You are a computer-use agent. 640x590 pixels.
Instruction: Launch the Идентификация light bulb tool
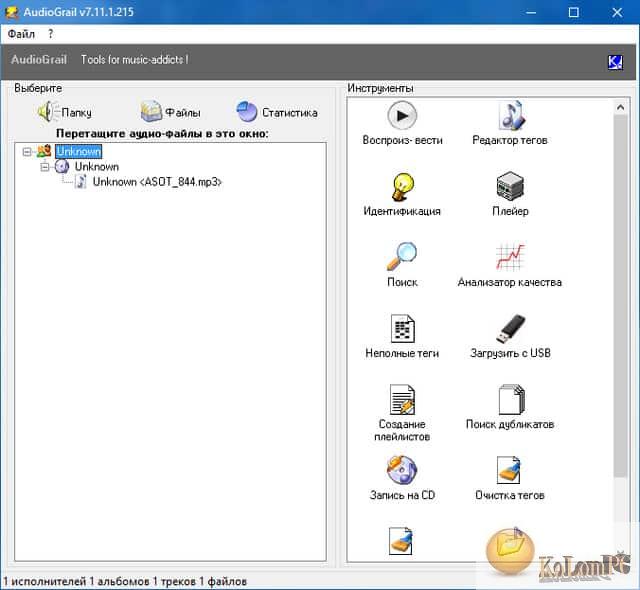(402, 187)
